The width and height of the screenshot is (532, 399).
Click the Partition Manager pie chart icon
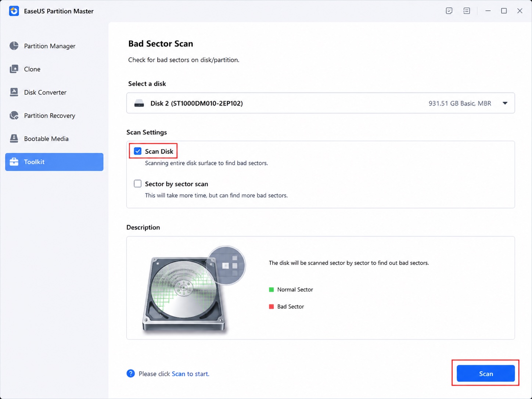14,46
